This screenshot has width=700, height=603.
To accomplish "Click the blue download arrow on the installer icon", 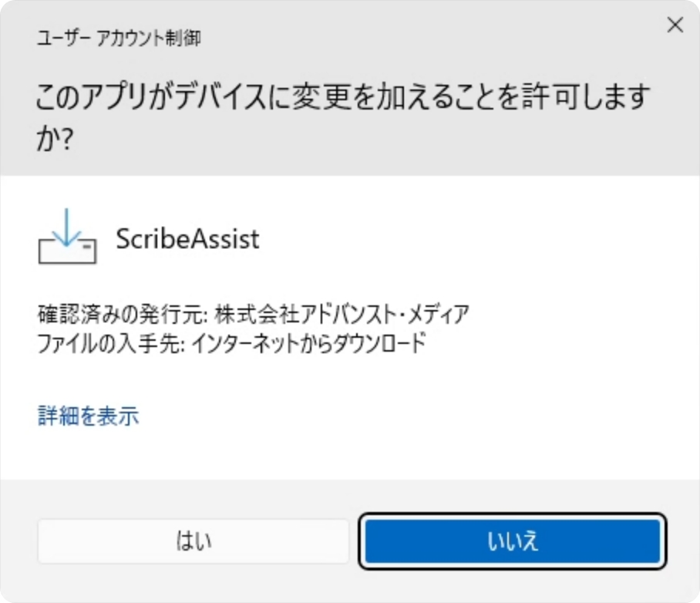I will tap(68, 225).
